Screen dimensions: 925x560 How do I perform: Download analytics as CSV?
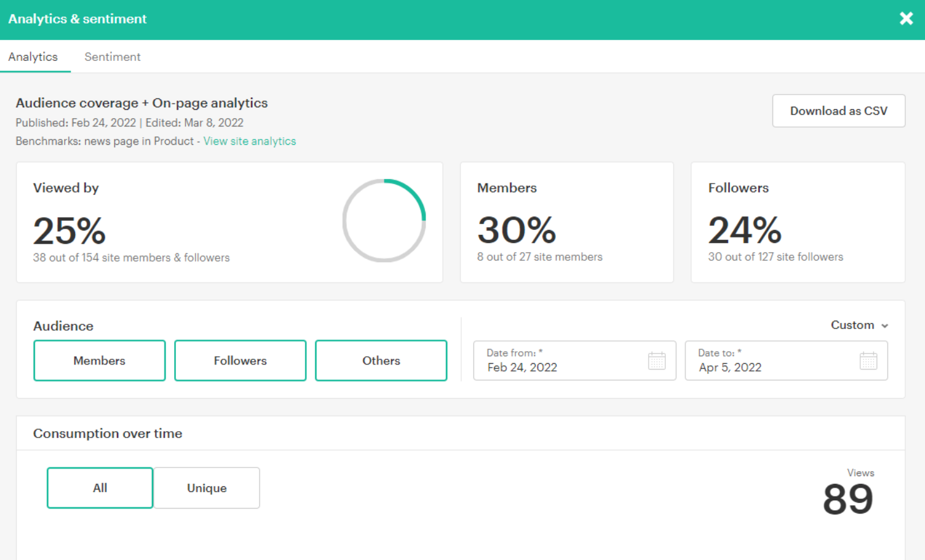pyautogui.click(x=839, y=110)
